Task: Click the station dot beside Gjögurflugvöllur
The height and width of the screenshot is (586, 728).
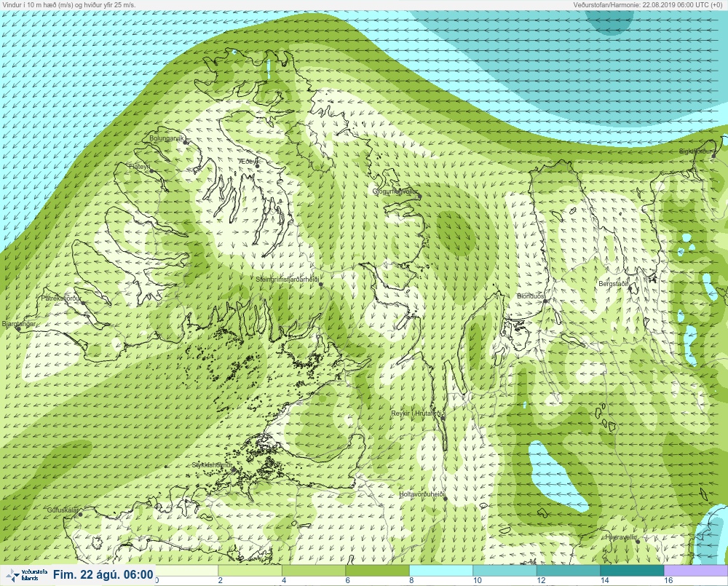Action: tap(420, 197)
